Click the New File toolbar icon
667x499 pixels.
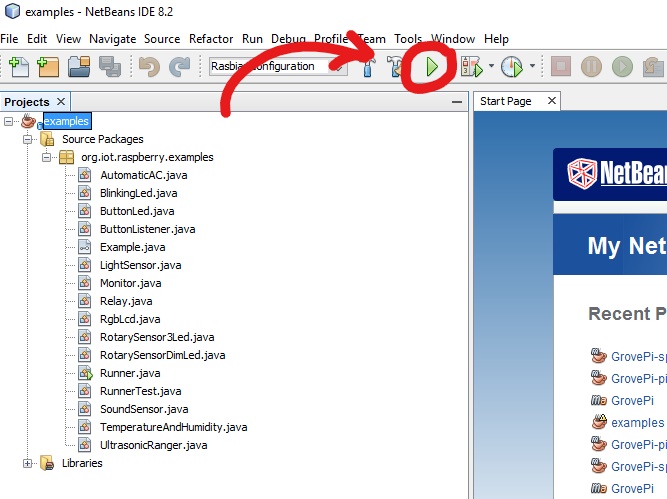click(x=19, y=66)
